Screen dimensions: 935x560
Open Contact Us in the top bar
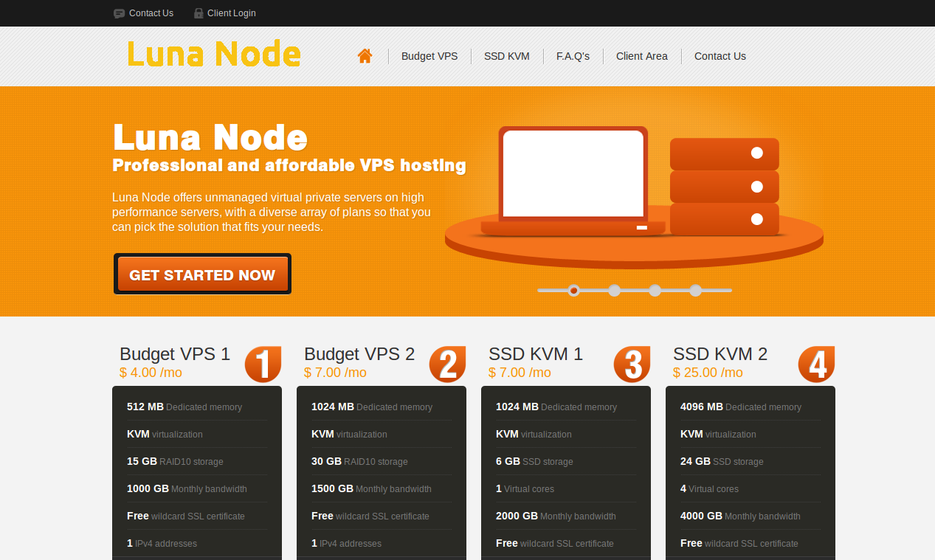coord(151,13)
